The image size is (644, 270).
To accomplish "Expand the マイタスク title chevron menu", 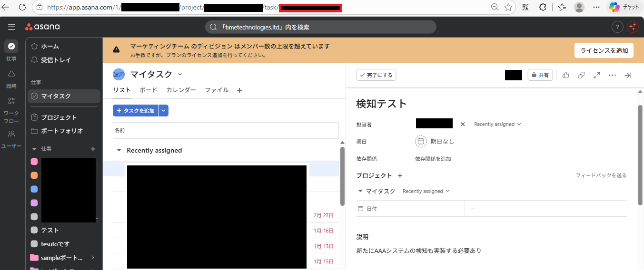I will [180, 75].
